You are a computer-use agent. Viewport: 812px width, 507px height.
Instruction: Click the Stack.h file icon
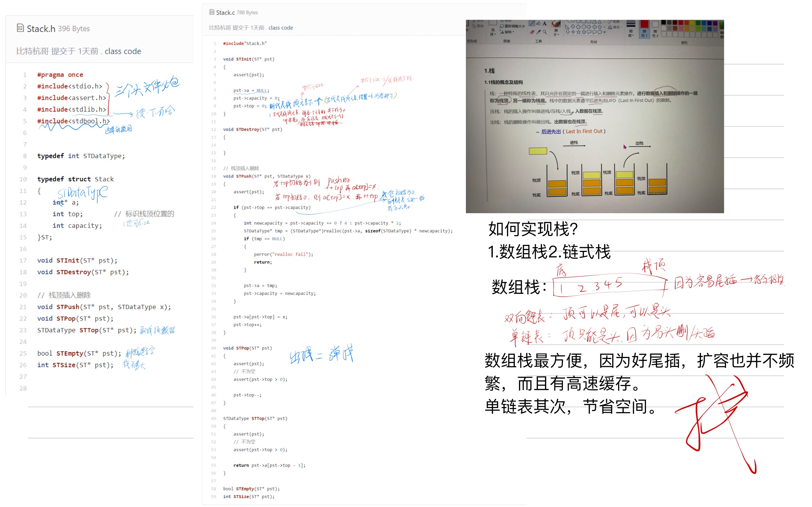tap(20, 28)
